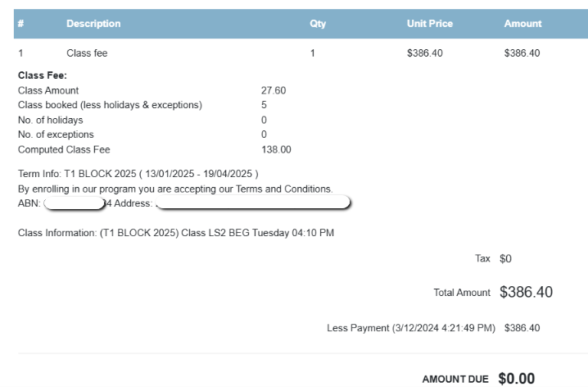Click the Terms and Conditions sentence

click(x=174, y=189)
